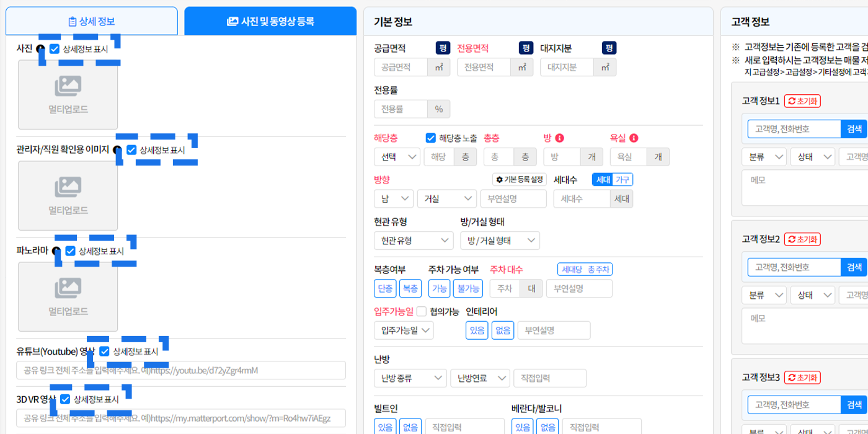Select 단층 for 복층여부

[x=385, y=288]
